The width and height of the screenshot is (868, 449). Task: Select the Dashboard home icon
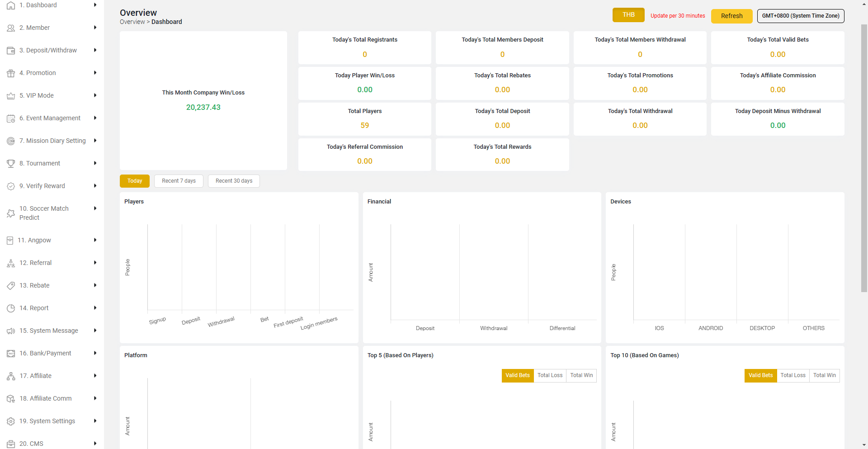click(x=11, y=5)
